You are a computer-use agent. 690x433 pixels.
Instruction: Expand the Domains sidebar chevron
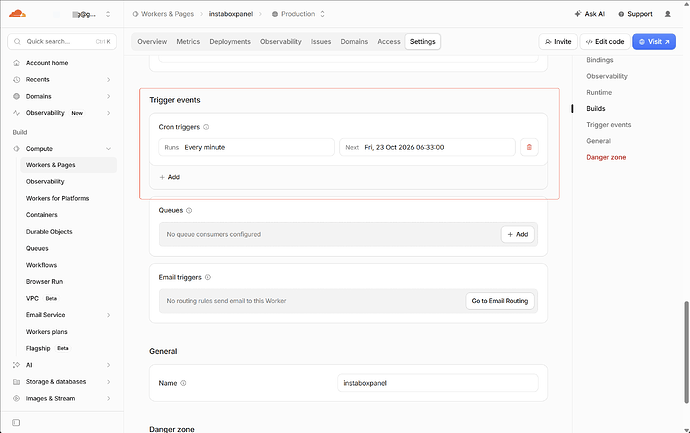click(x=108, y=96)
